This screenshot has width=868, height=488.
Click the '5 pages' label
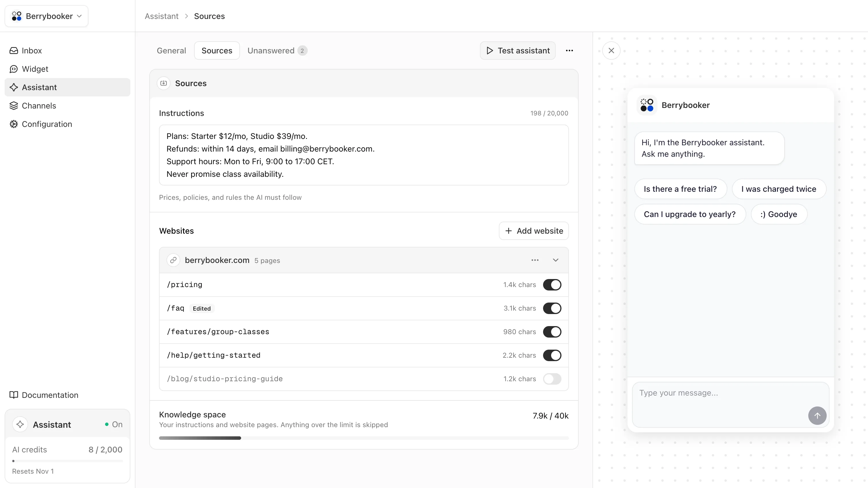pyautogui.click(x=267, y=261)
